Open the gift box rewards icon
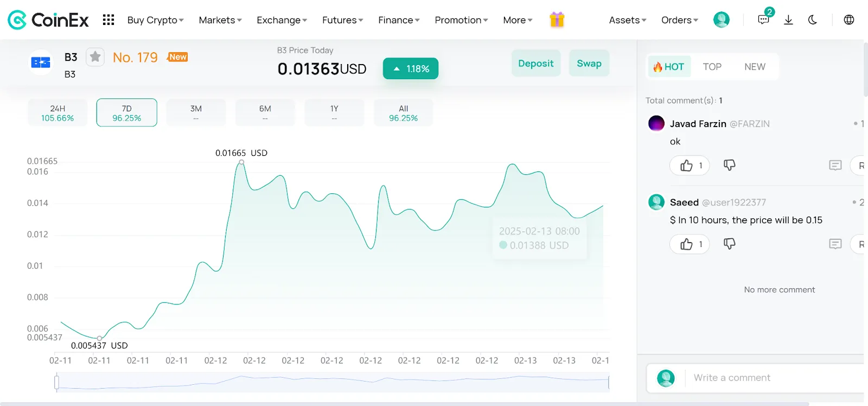This screenshot has width=868, height=406. click(557, 20)
